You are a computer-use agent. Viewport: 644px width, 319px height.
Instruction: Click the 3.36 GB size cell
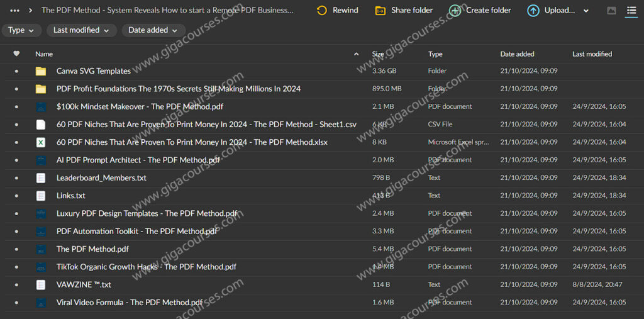click(x=384, y=71)
